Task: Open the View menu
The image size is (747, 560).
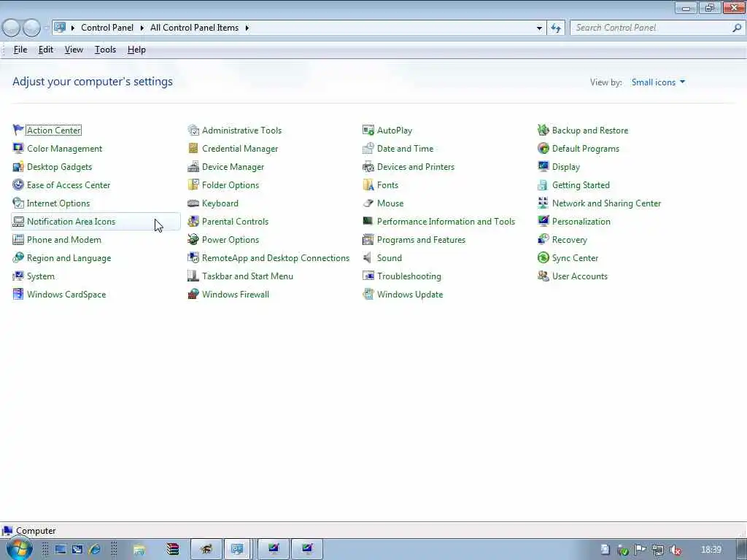Action: pyautogui.click(x=74, y=50)
